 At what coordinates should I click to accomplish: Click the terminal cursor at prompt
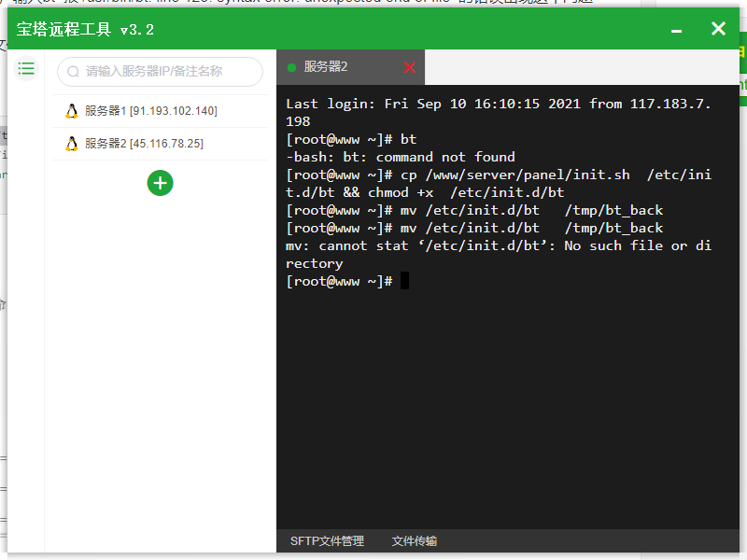[405, 281]
